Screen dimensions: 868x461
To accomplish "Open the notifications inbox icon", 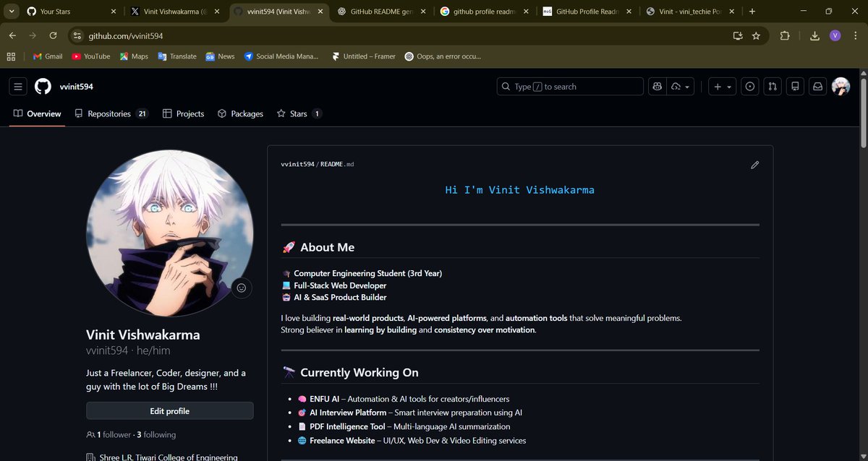I will (817, 86).
